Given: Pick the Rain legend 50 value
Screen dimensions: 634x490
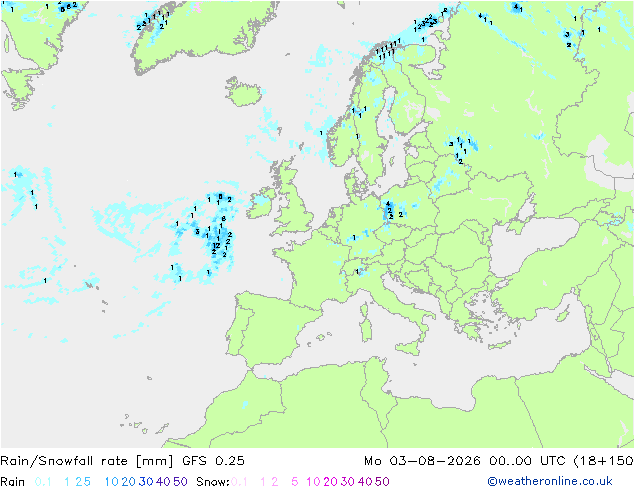Looking at the screenshot, I should click(180, 482).
